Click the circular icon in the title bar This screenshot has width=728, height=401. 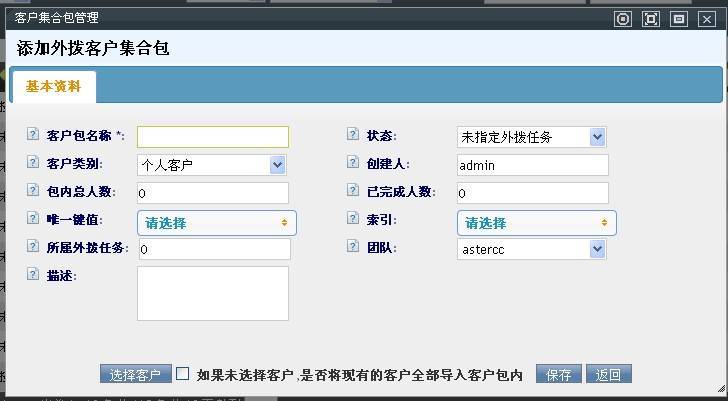click(623, 18)
